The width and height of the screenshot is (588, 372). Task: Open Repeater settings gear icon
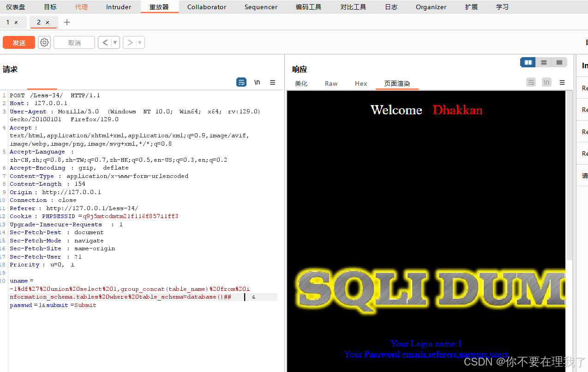pyautogui.click(x=44, y=42)
